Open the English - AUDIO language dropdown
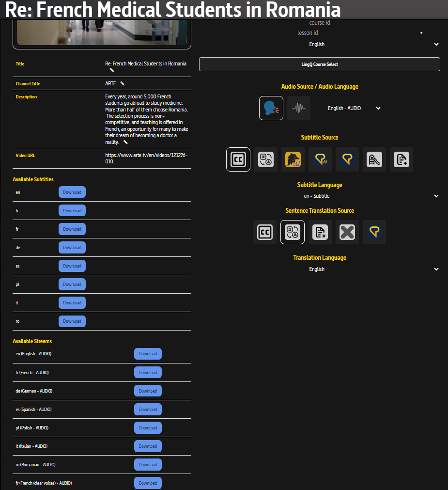 354,108
